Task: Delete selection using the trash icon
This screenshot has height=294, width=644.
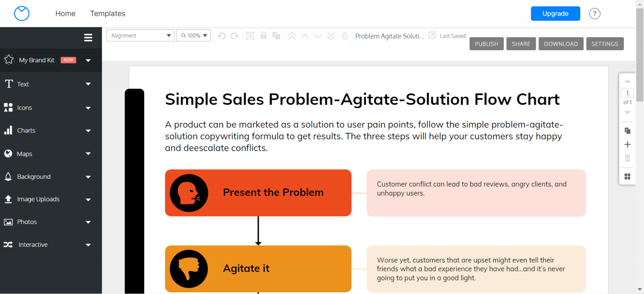Action: tap(345, 36)
